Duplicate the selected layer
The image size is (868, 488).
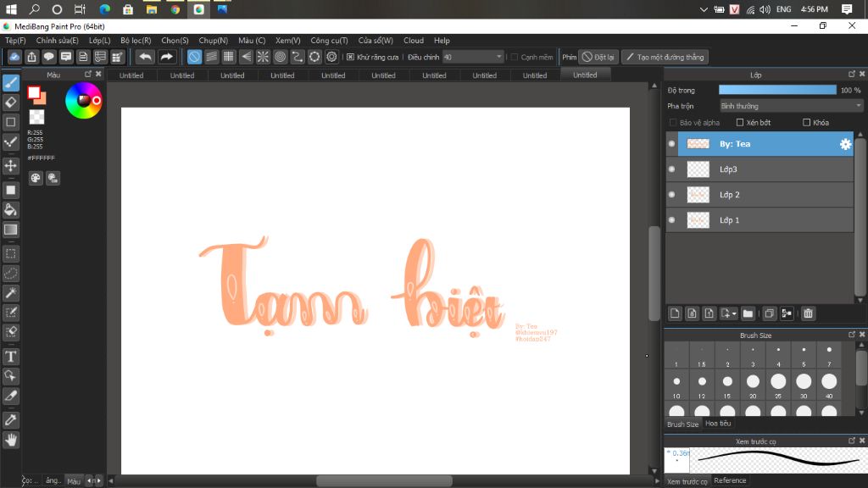[769, 313]
